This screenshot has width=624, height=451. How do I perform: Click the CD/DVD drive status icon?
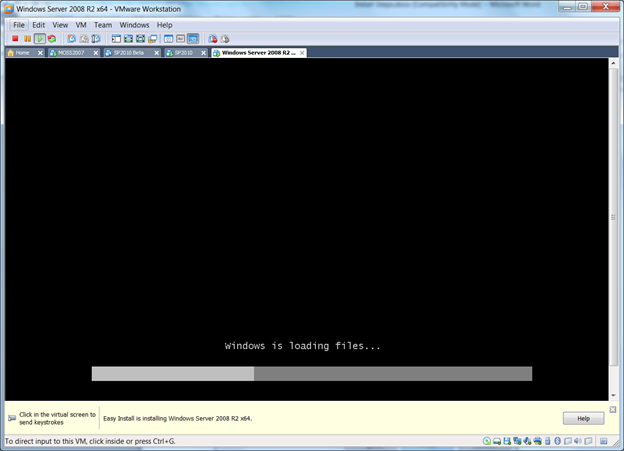[x=487, y=441]
